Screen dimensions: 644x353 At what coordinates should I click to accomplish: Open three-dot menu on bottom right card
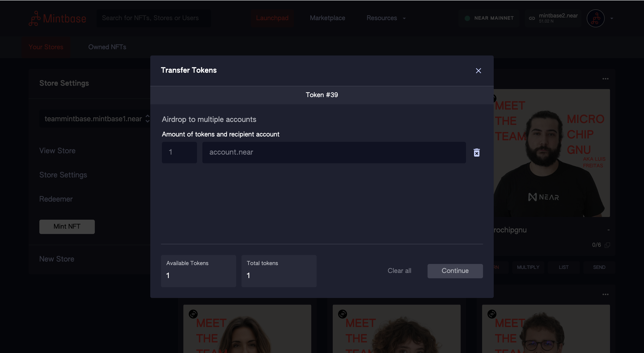605,294
